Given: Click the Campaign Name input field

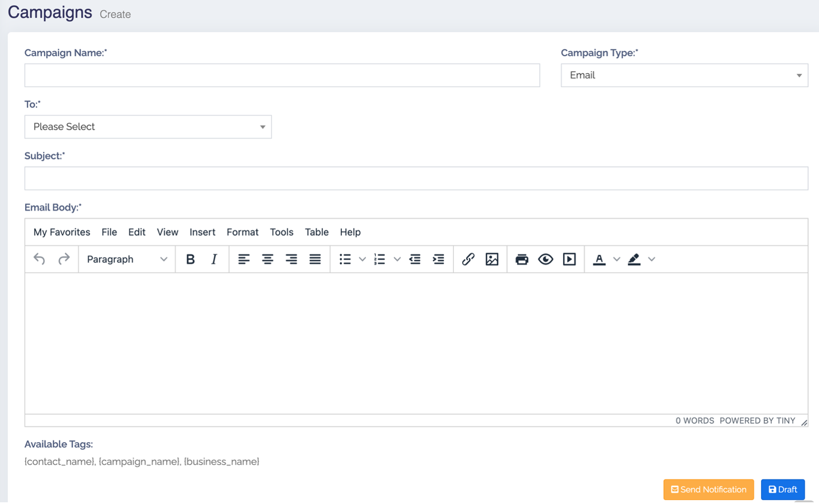Looking at the screenshot, I should [x=282, y=76].
